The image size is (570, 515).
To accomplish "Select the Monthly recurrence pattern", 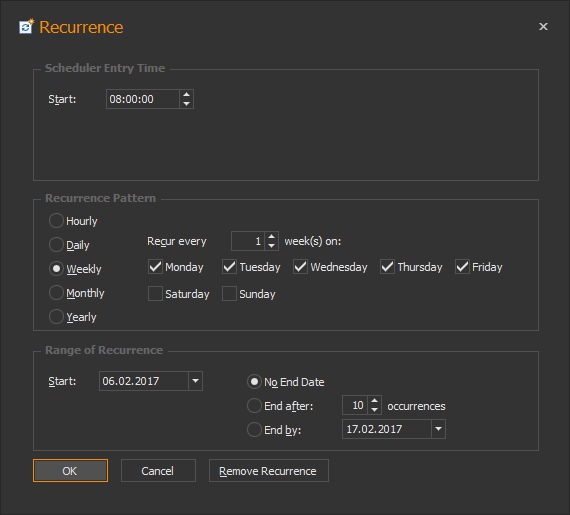I will [56, 293].
